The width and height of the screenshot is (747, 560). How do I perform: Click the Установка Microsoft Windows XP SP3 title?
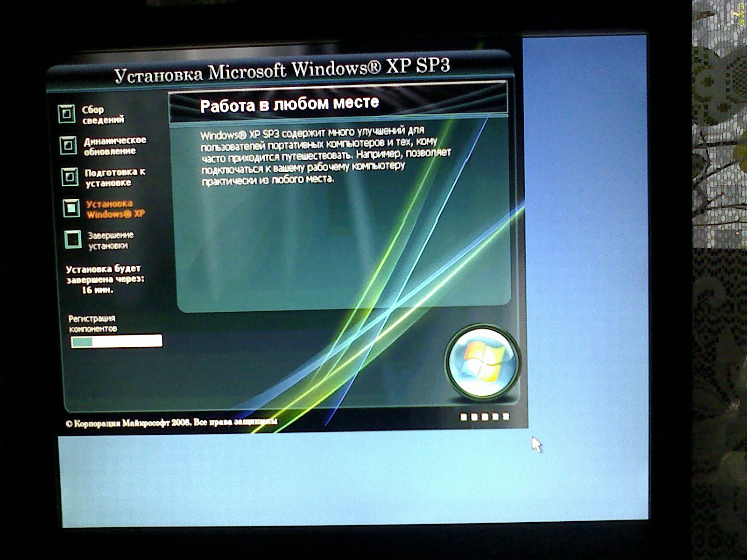point(282,70)
